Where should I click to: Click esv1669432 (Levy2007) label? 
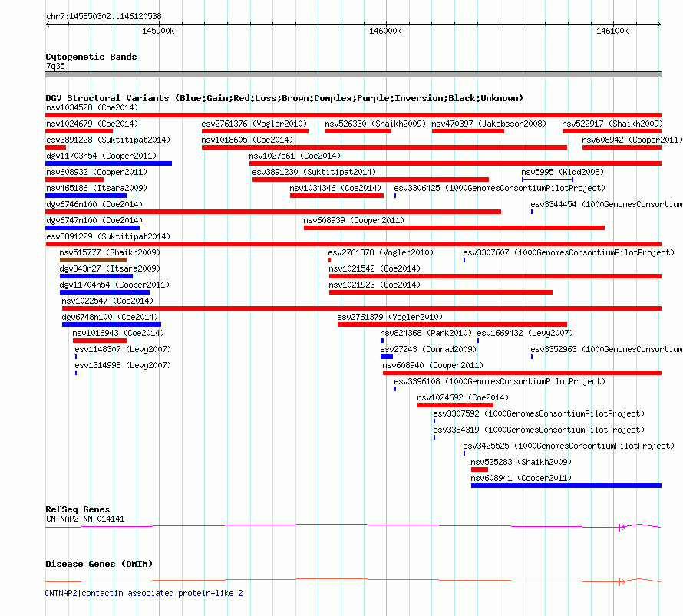pyautogui.click(x=525, y=333)
